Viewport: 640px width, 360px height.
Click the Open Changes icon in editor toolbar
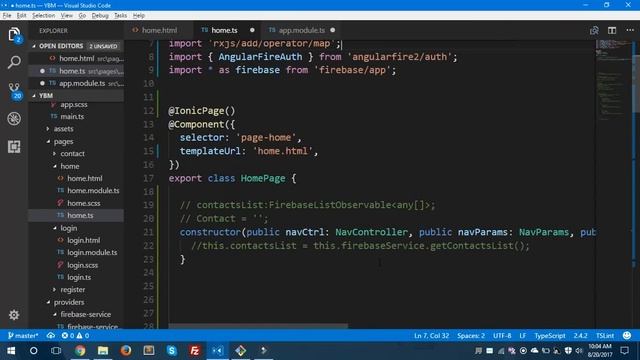coord(594,30)
